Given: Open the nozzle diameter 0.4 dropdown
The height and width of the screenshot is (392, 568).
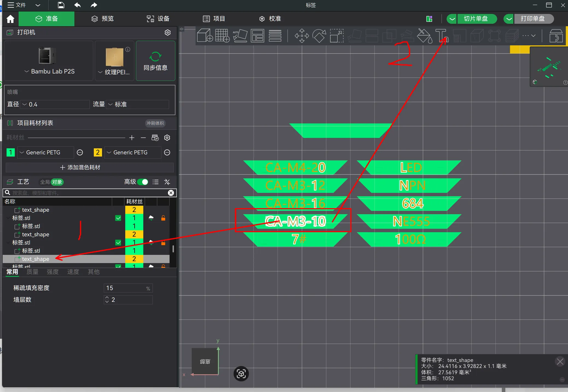Looking at the screenshot, I should coord(55,104).
